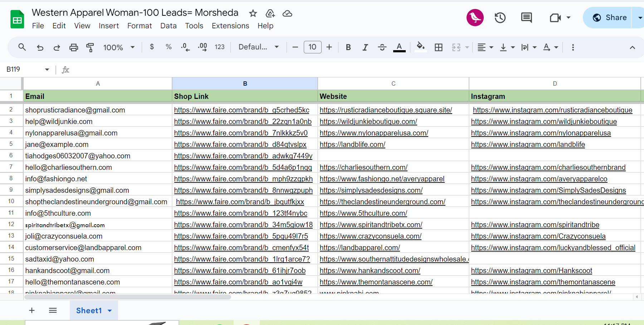This screenshot has height=325, width=644.
Task: Open the faire b_22zqn1a0nb shop link
Action: pos(243,121)
